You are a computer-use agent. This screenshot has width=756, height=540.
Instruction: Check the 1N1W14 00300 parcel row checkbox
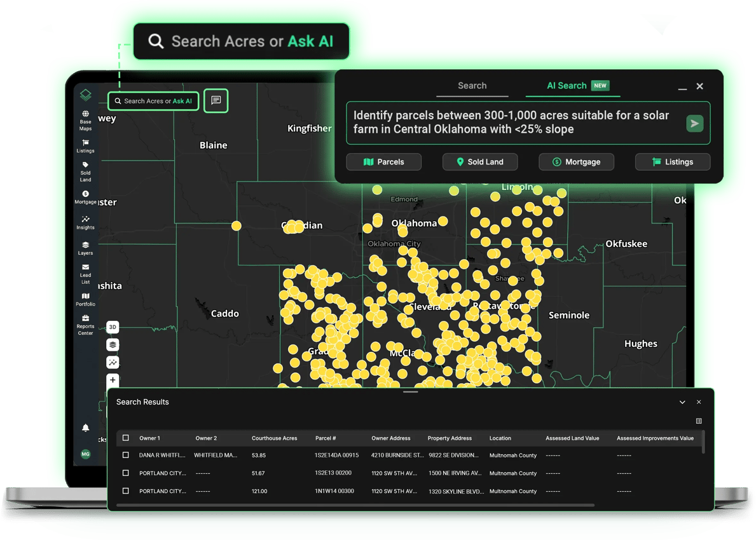(125, 491)
